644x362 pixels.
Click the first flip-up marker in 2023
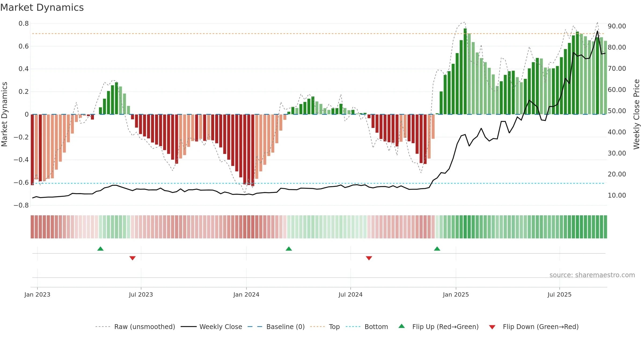100,249
